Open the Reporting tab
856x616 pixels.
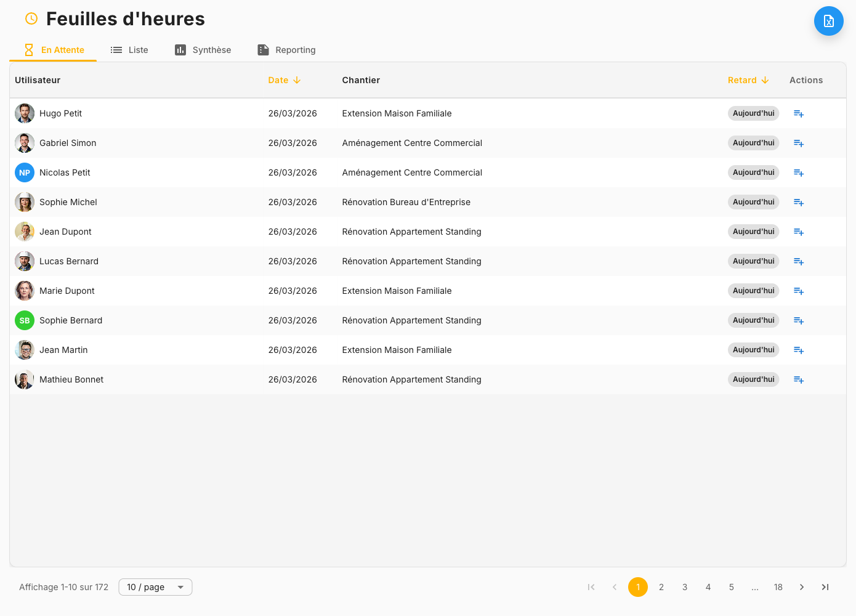286,50
